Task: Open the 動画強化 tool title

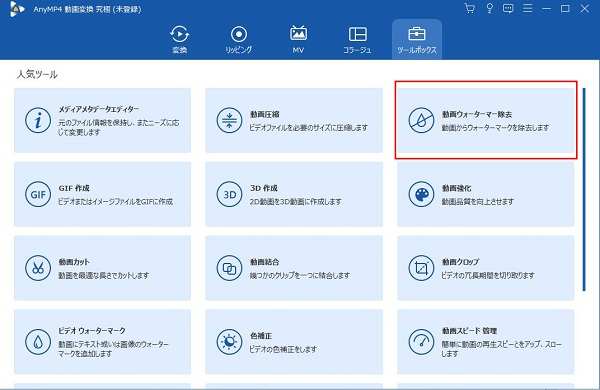Action: click(457, 188)
